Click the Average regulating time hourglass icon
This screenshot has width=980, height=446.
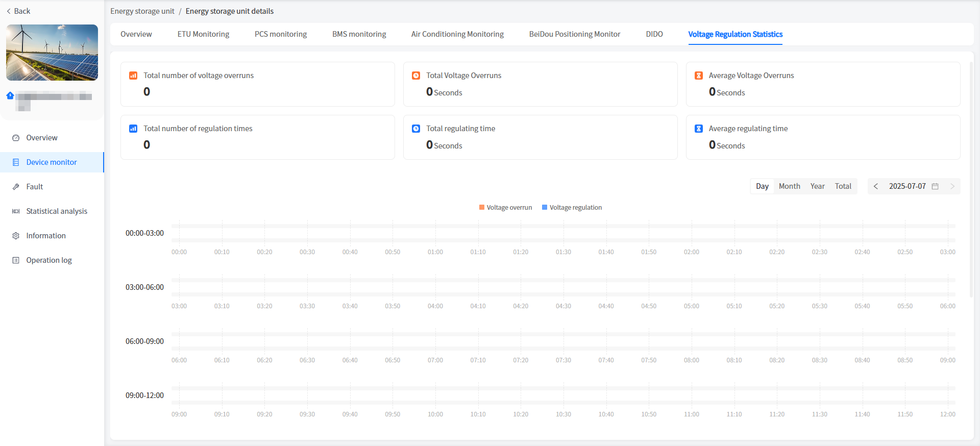699,129
